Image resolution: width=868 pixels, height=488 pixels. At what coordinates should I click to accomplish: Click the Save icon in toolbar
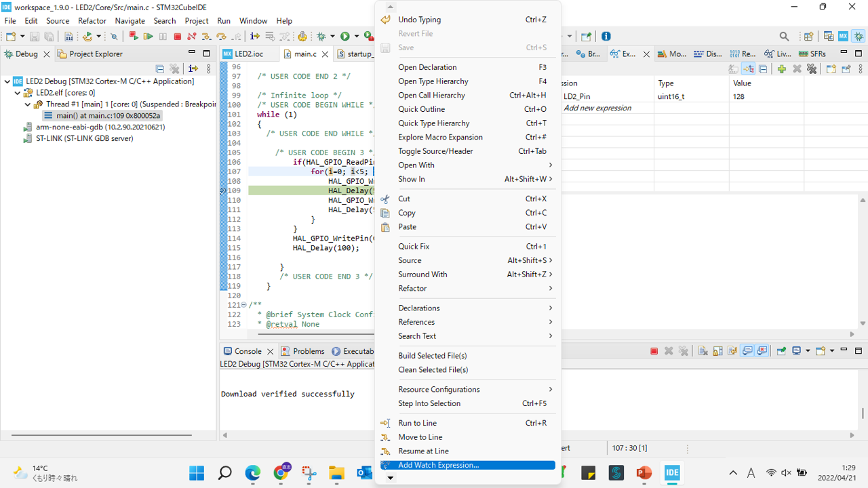(x=34, y=37)
